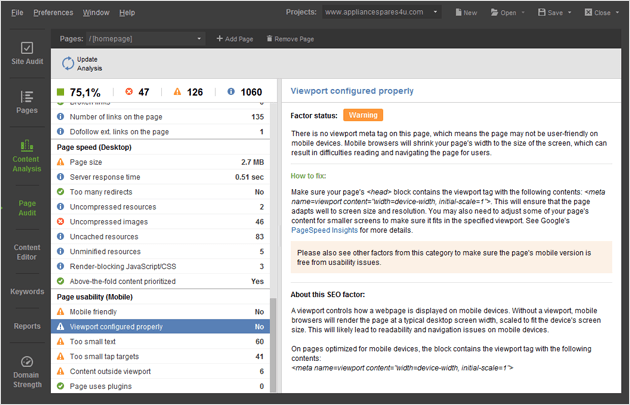
Task: Select the Mobile friendly row
Action: [x=160, y=311]
